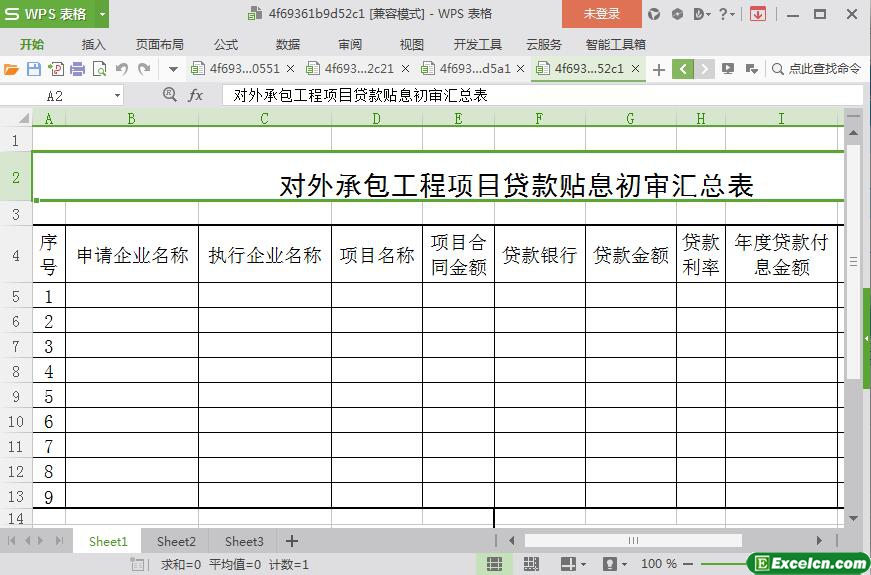This screenshot has width=871, height=575.
Task: Open the 插入 ribbon tab
Action: click(x=93, y=44)
